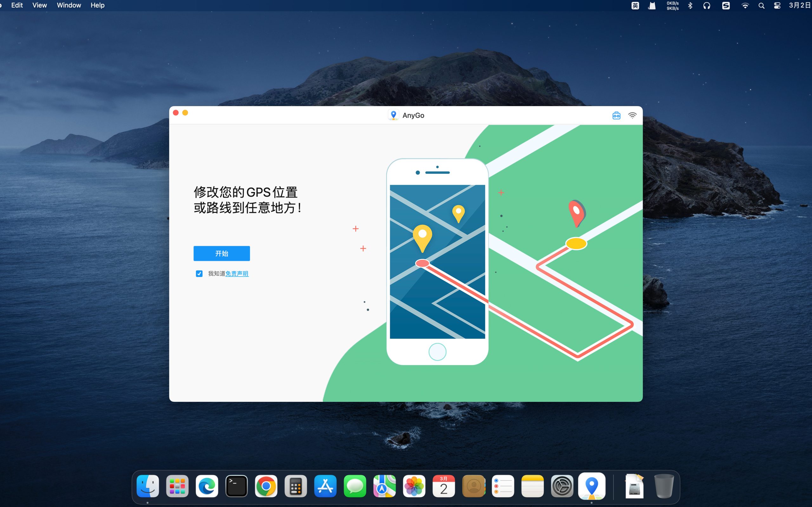The width and height of the screenshot is (812, 507).
Task: Open Spotlight search from the menu bar
Action: click(x=761, y=5)
